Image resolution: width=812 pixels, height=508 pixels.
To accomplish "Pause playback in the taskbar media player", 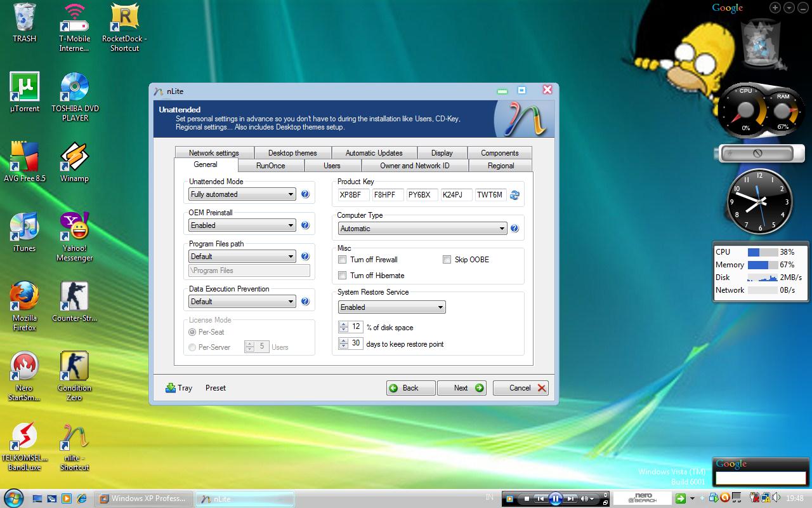I will (x=556, y=498).
